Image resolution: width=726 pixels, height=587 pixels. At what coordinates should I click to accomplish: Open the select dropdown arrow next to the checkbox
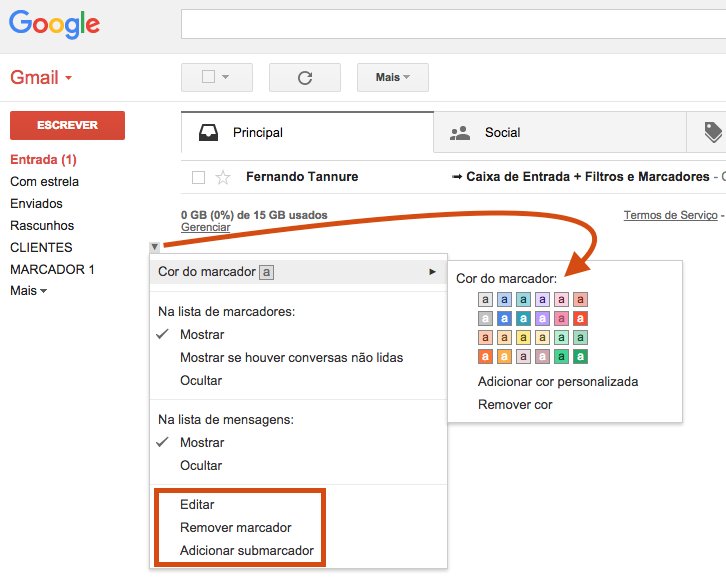(x=225, y=77)
